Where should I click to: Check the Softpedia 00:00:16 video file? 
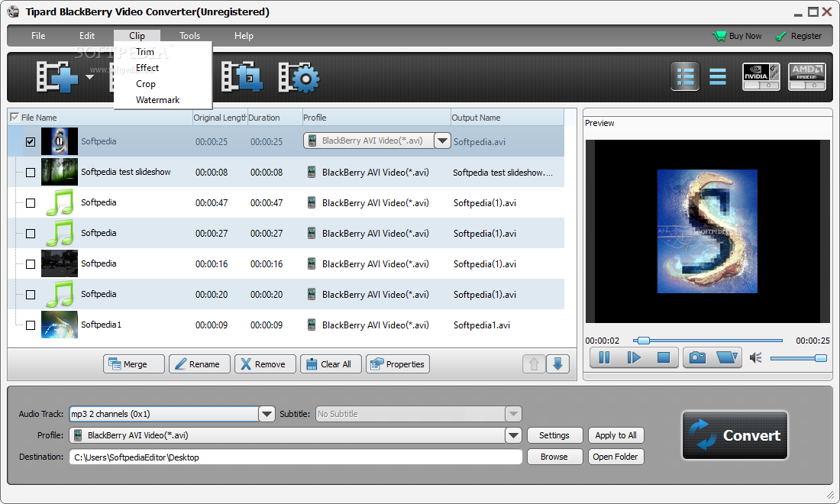click(x=31, y=264)
